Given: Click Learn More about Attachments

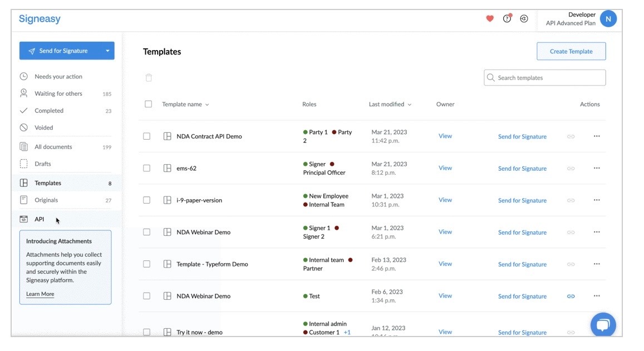Looking at the screenshot, I should pyautogui.click(x=40, y=294).
